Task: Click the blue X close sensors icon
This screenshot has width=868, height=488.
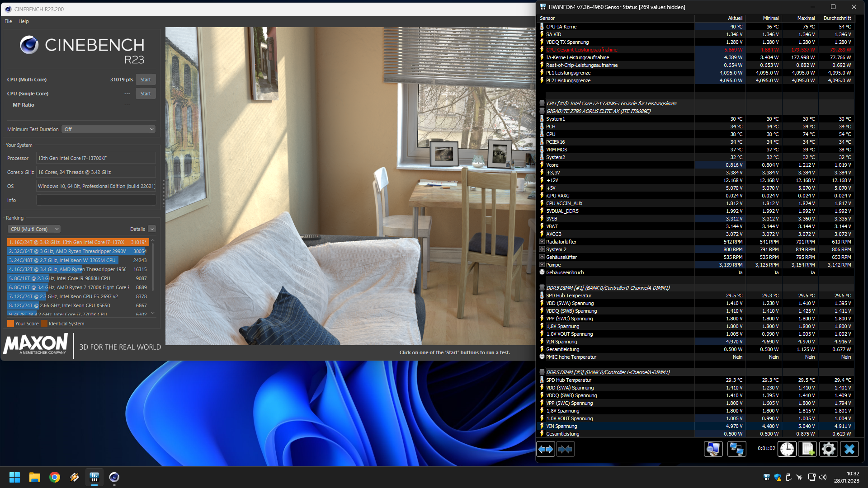Action: [849, 449]
